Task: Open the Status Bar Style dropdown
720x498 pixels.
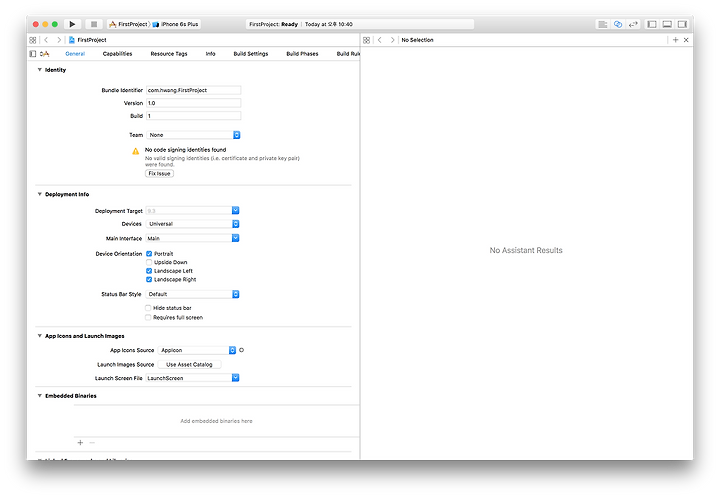Action: (x=192, y=294)
